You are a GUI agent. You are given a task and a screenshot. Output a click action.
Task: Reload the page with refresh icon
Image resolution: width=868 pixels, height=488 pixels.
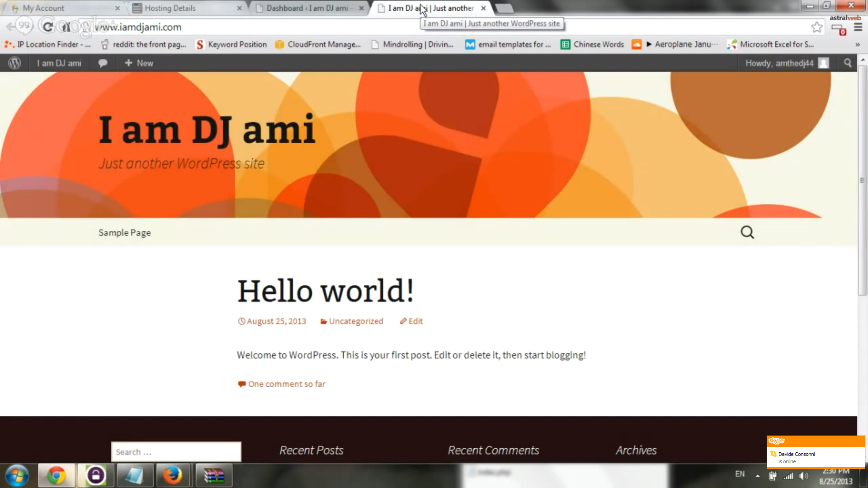47,27
